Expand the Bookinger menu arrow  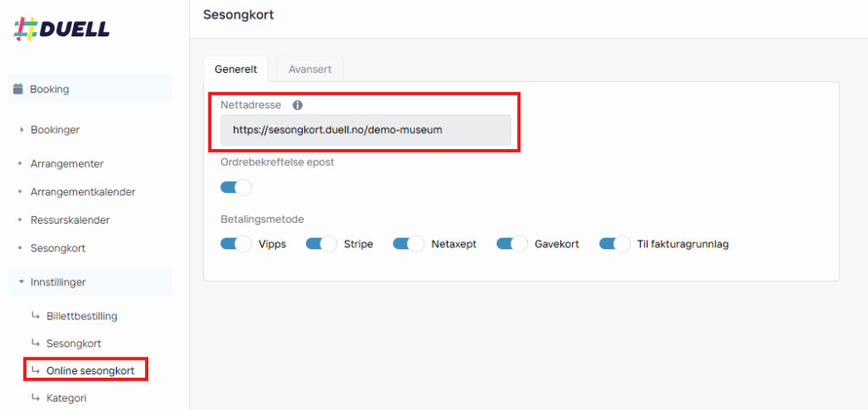click(21, 130)
